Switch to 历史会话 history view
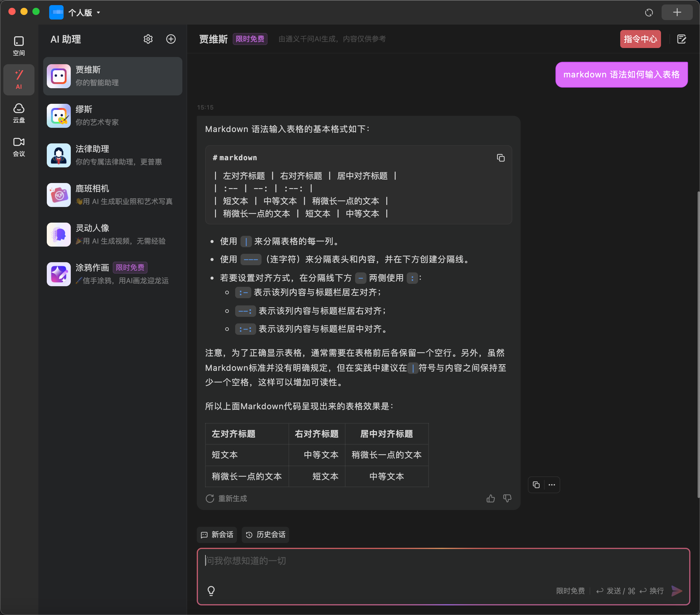The height and width of the screenshot is (615, 700). coord(265,535)
